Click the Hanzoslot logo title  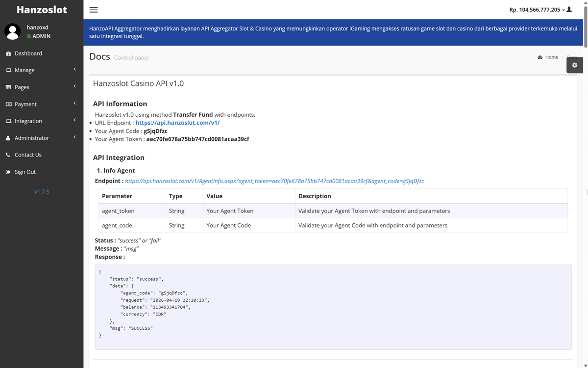coord(42,10)
